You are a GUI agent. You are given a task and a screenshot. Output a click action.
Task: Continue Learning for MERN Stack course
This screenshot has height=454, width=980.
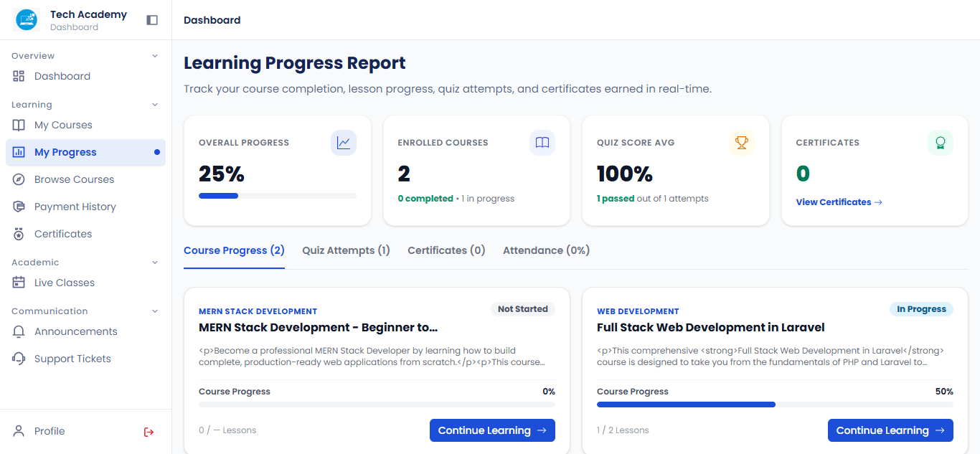[492, 430]
